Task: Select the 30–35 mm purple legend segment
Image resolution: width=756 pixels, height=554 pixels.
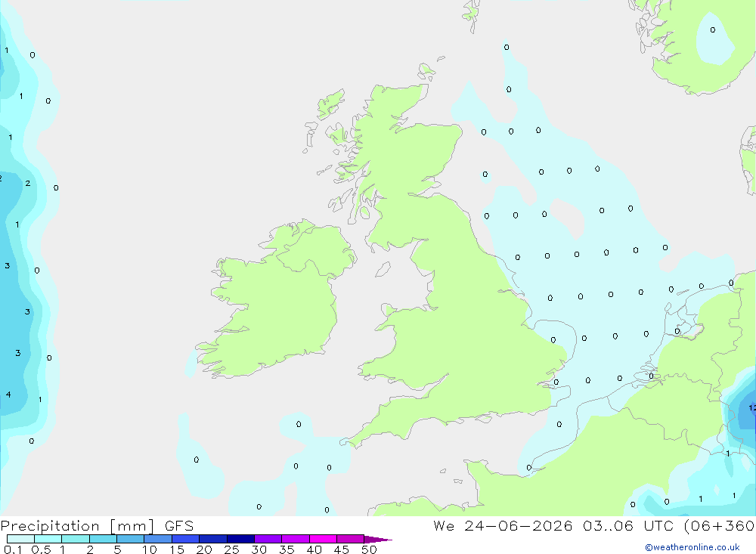Action: click(268, 539)
